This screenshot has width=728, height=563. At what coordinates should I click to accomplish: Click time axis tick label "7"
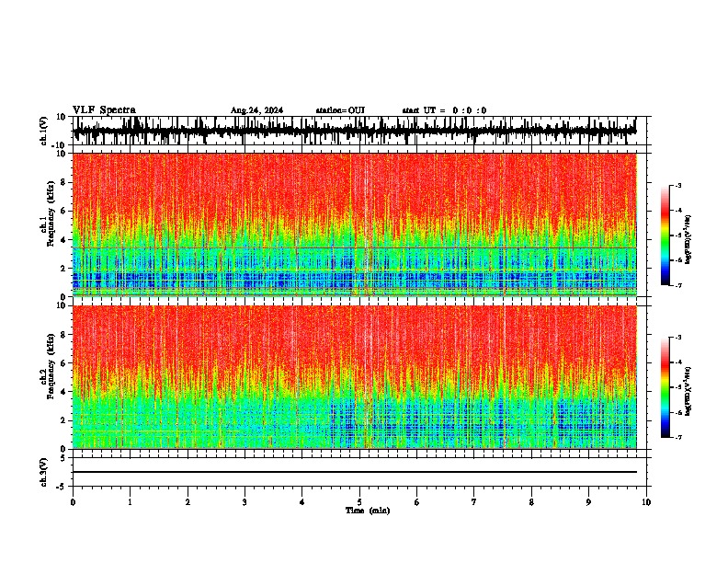[x=474, y=502]
